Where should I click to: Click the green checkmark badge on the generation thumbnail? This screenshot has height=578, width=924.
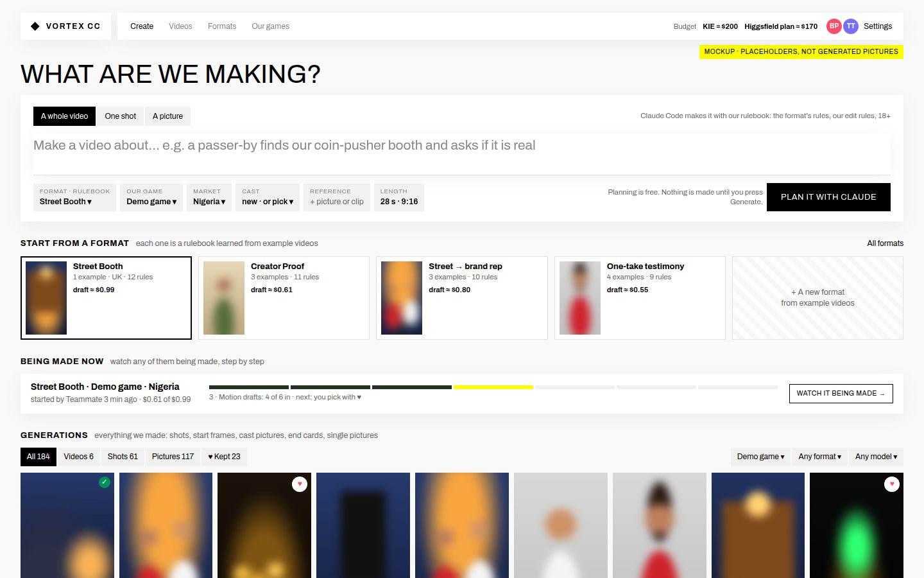pos(105,482)
